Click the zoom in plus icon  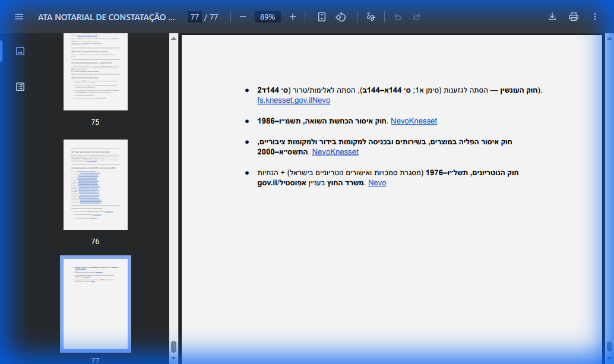(293, 17)
